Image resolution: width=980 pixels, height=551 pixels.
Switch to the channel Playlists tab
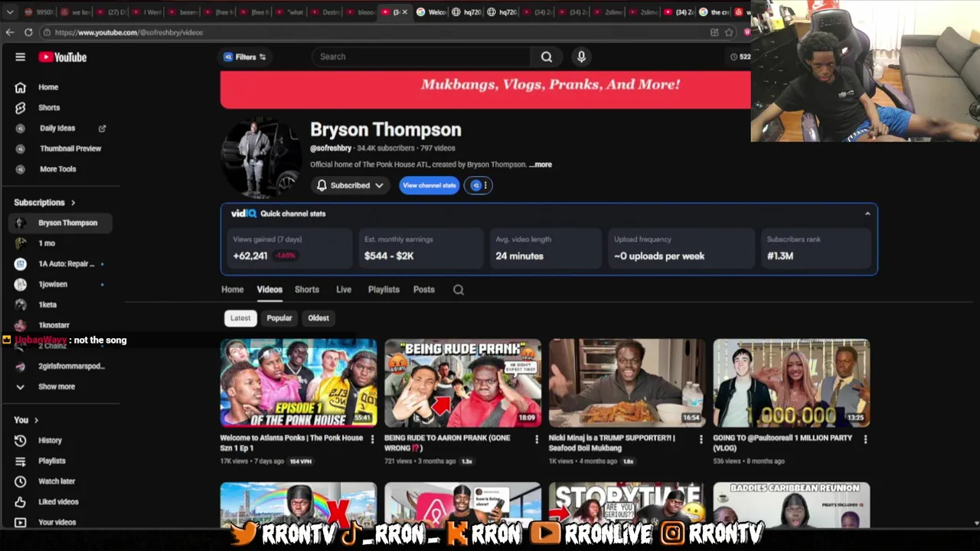(x=384, y=290)
